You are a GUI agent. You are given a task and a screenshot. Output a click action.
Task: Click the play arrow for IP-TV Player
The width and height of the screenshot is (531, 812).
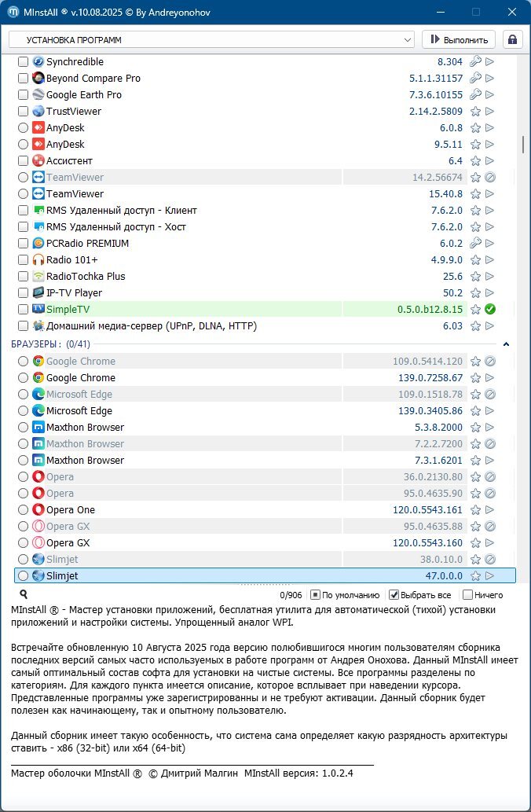pyautogui.click(x=489, y=293)
